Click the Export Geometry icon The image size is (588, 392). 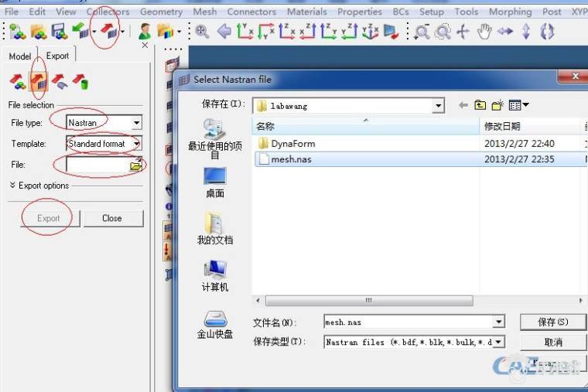click(x=59, y=81)
